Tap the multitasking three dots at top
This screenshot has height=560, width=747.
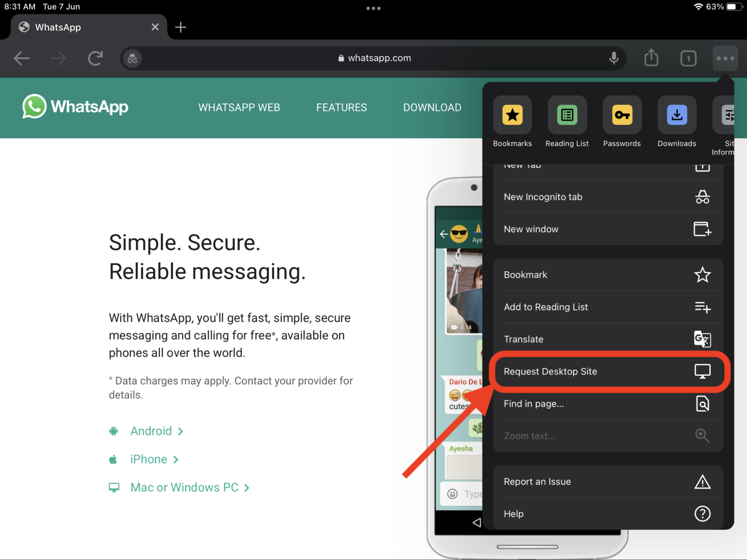pos(373,8)
